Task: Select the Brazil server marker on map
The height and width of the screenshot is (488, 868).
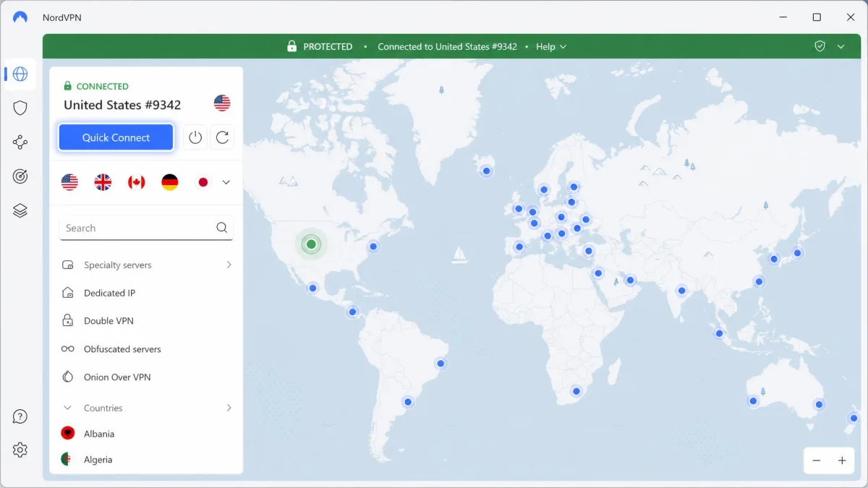Action: click(x=440, y=363)
